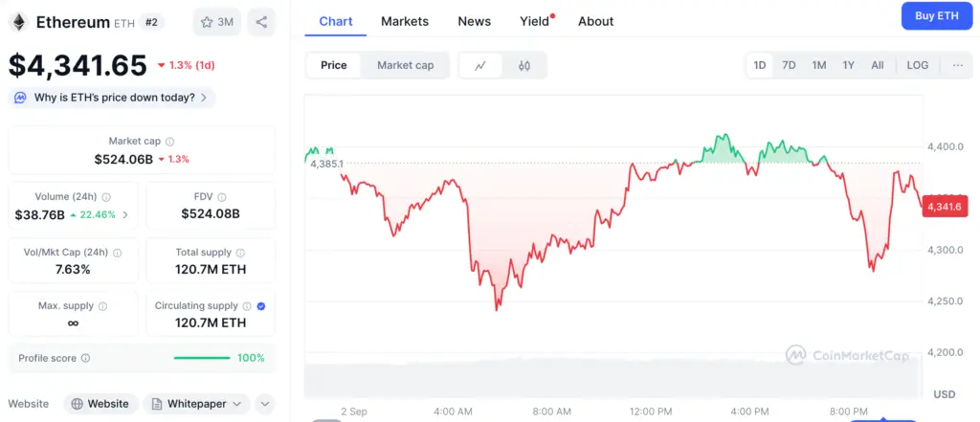980x422 pixels.
Task: Click the Max. supply info icon
Action: [102, 306]
